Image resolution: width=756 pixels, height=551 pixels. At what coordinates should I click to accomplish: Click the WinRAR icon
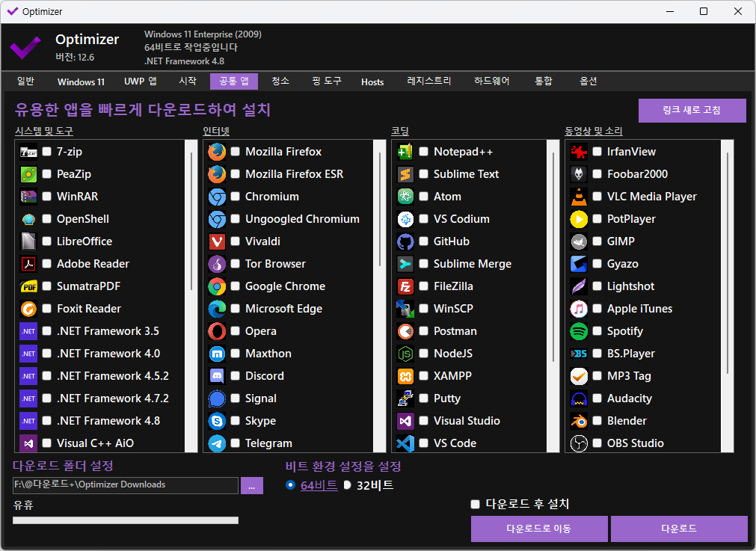click(x=28, y=197)
